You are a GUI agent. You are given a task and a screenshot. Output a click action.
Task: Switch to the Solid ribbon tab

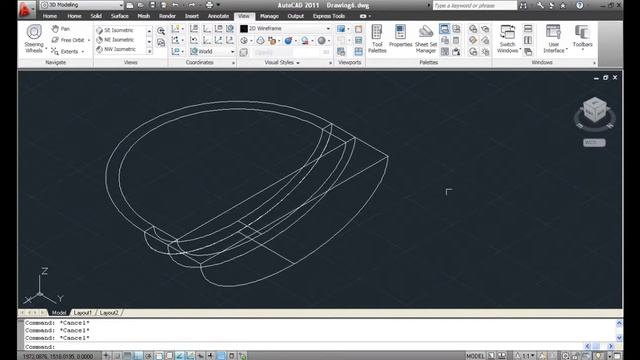[x=96, y=16]
